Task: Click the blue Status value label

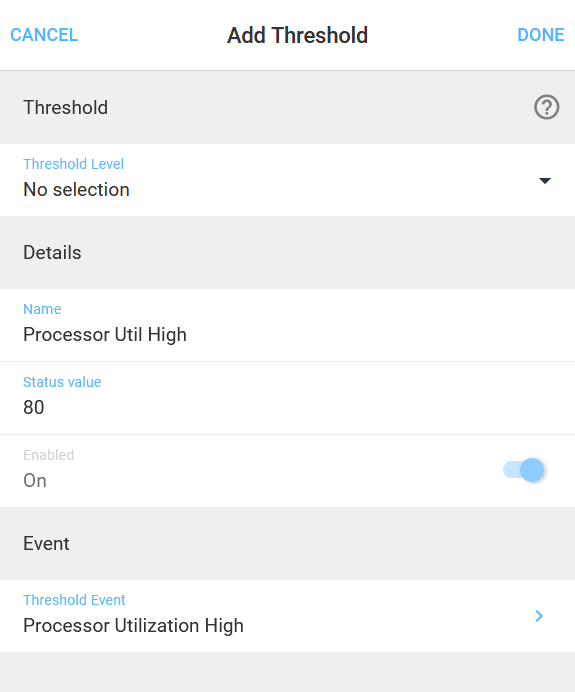Action: point(62,382)
